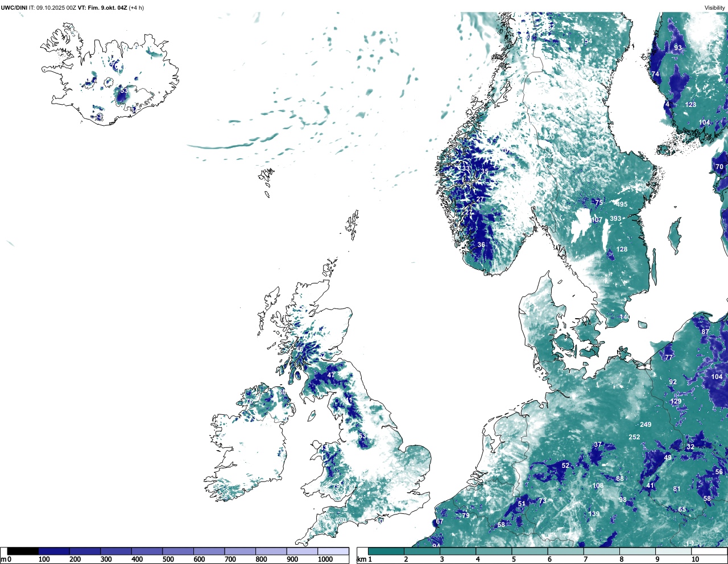Click the 36 value in southern Norway

[x=481, y=245]
